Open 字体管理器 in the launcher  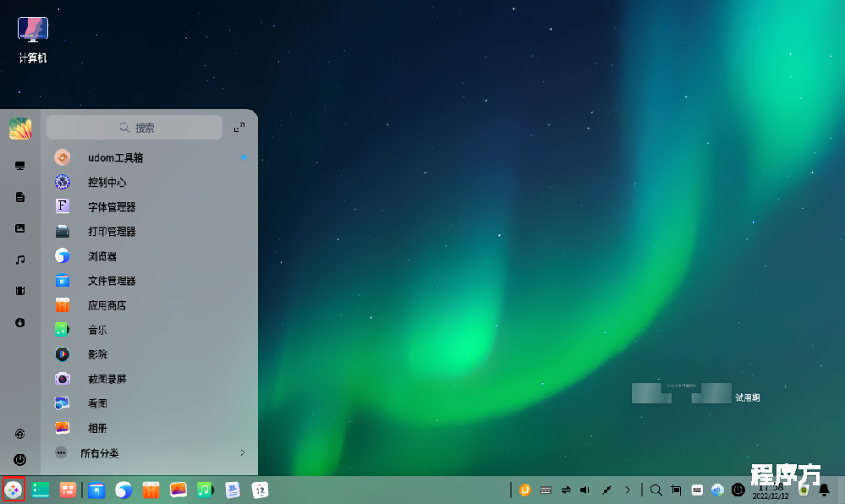click(x=149, y=206)
